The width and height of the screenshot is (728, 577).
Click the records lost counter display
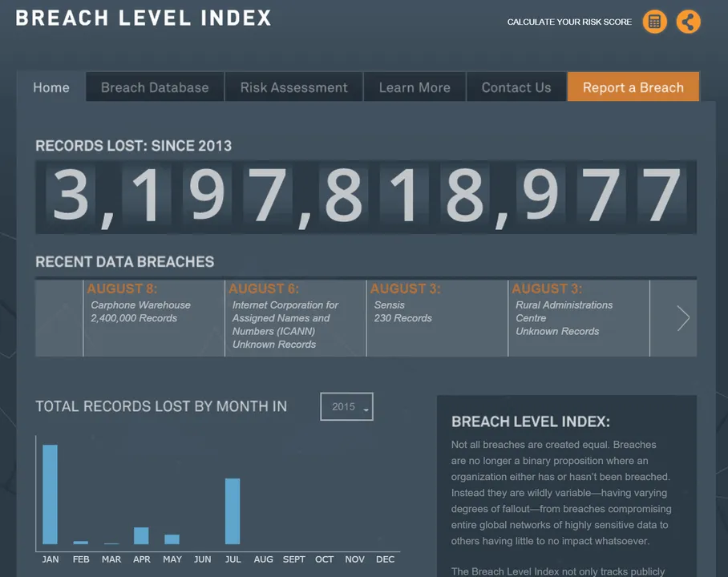pyautogui.click(x=366, y=196)
